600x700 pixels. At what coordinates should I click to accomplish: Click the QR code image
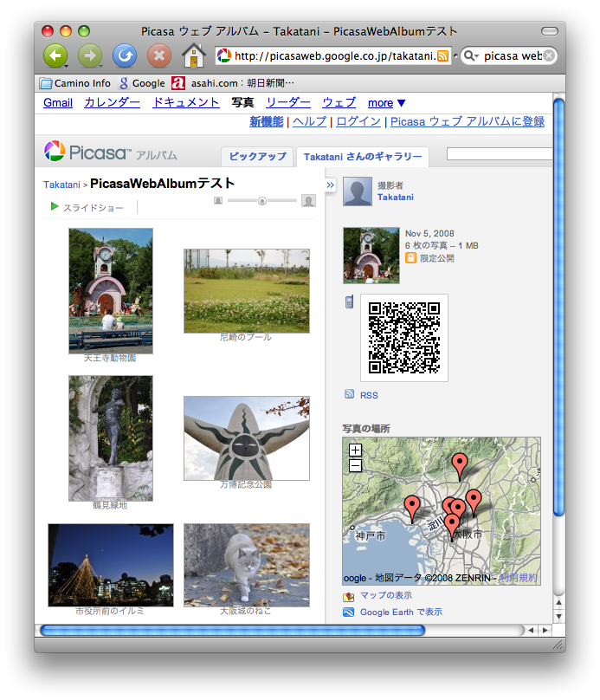pyautogui.click(x=404, y=338)
